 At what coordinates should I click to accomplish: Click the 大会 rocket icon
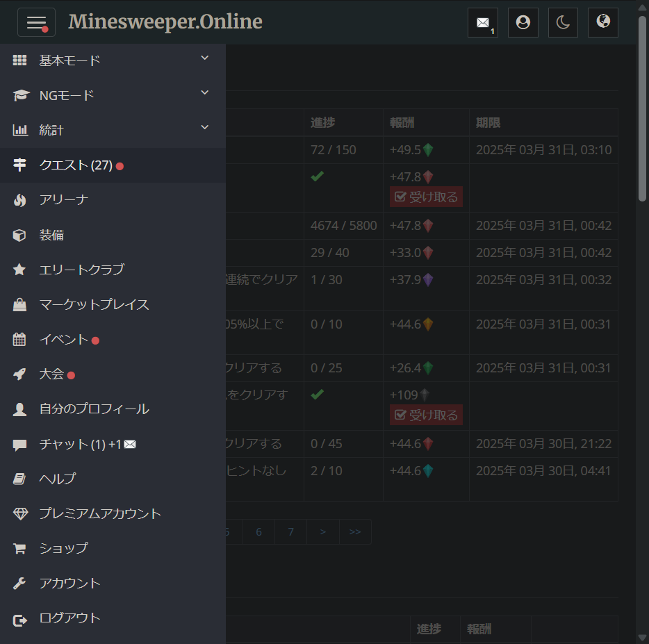pyautogui.click(x=20, y=374)
